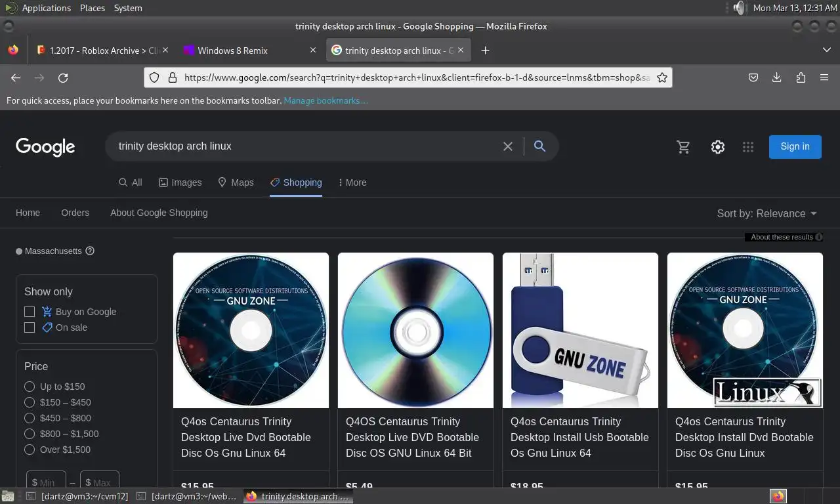The width and height of the screenshot is (840, 504).
Task: Open the Firefox downloads panel
Action: (776, 77)
